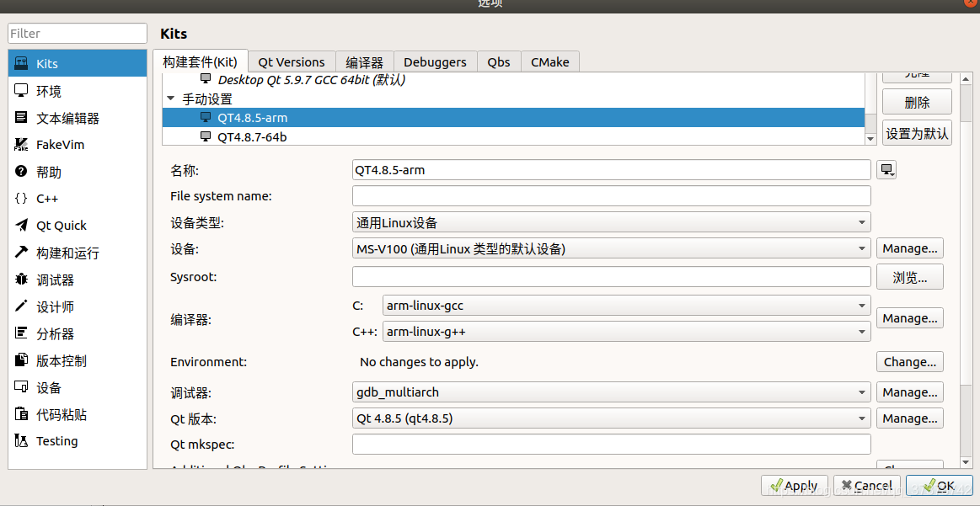Click the Sysroot input field
The image size is (980, 506).
point(611,277)
